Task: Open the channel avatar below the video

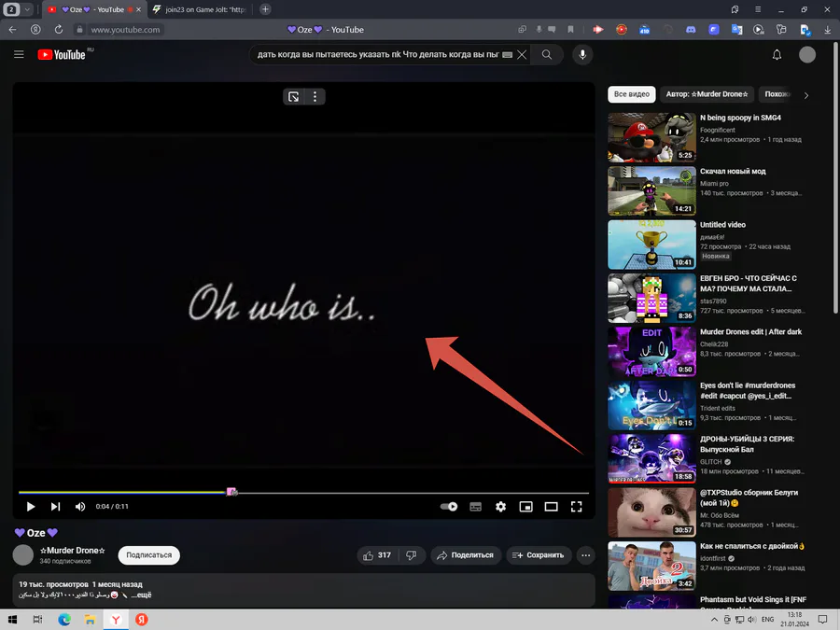Action: pos(23,555)
